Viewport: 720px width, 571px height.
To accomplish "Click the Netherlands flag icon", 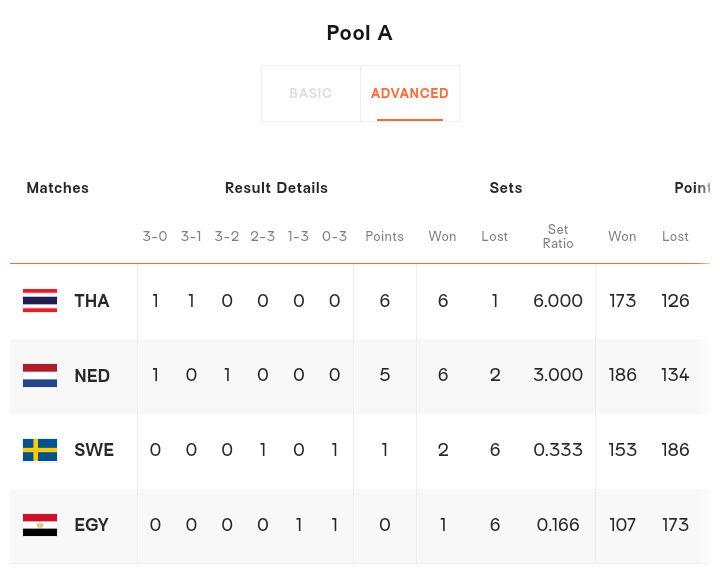I will pos(40,376).
